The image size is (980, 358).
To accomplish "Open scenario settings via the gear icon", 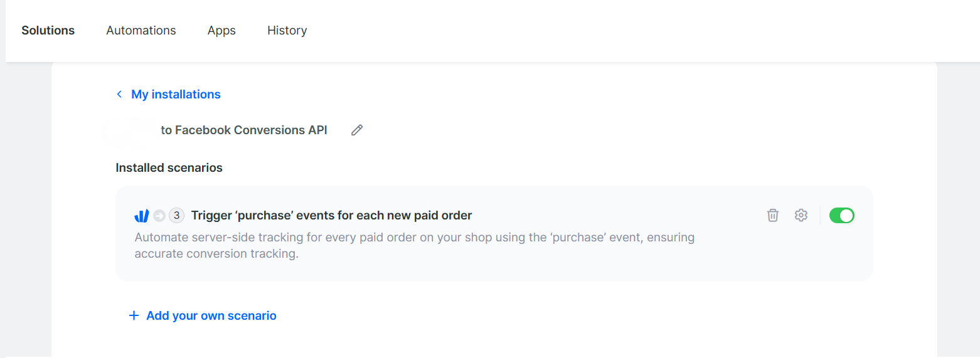I will [x=801, y=215].
